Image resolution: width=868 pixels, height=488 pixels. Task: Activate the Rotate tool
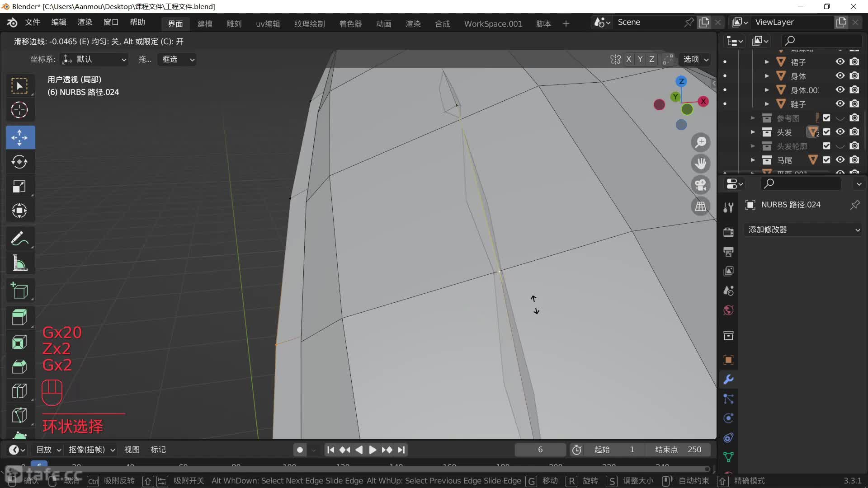click(19, 162)
